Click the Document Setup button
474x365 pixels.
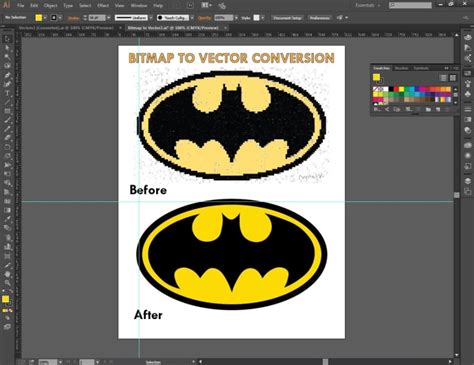tap(287, 18)
